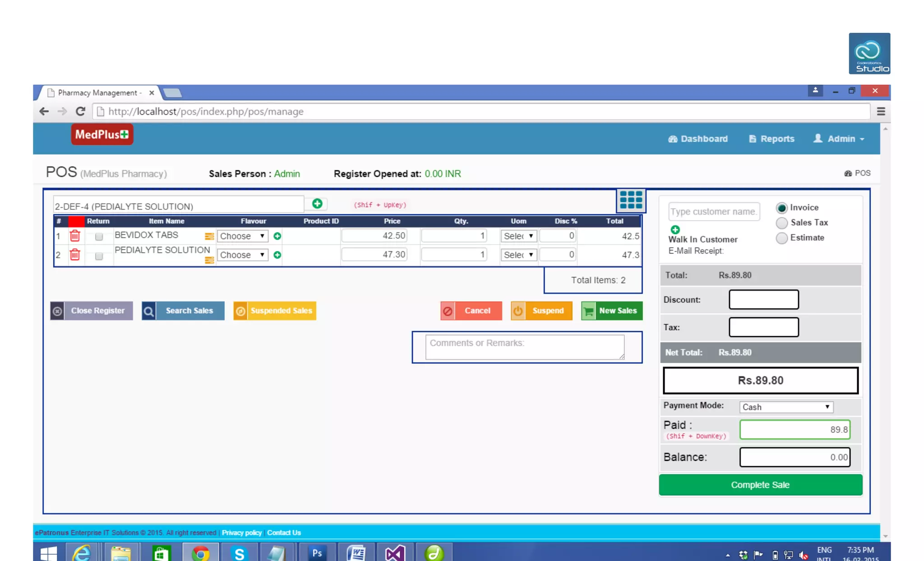The image size is (924, 561).
Task: Expand the Payment Mode dropdown
Action: [x=785, y=407]
